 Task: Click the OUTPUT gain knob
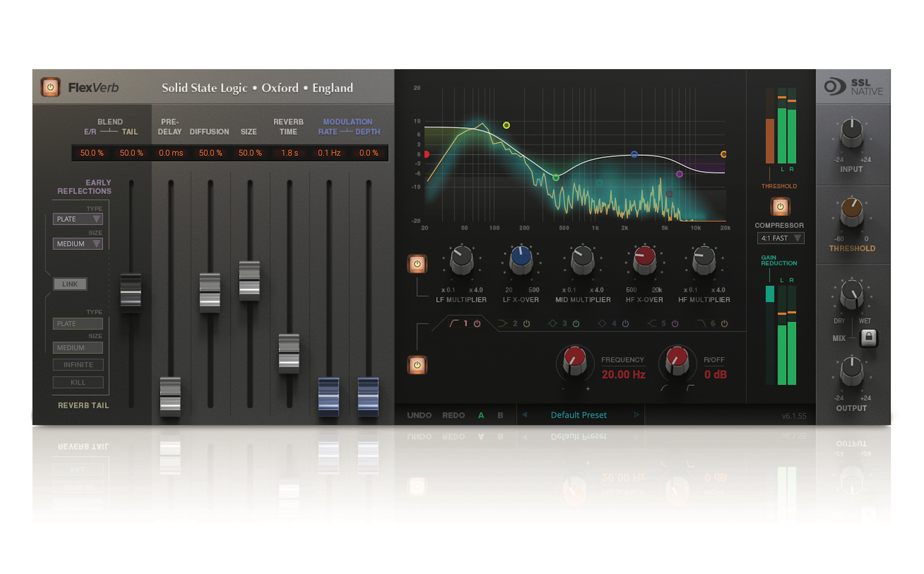(x=852, y=371)
